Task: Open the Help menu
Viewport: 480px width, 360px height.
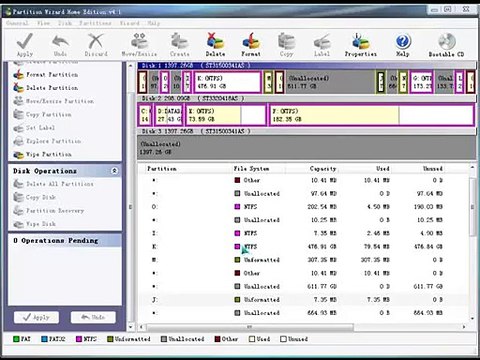Action: (x=154, y=23)
